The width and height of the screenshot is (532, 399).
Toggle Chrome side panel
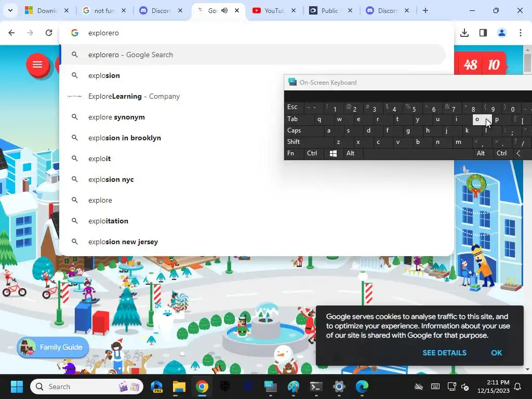(x=483, y=33)
